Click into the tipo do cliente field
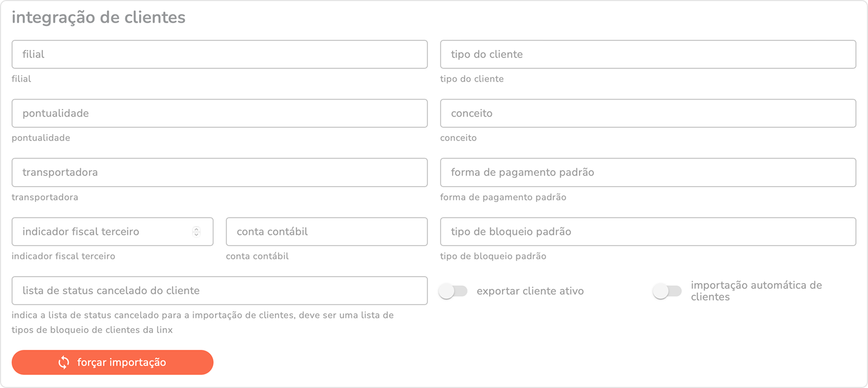868x388 pixels. [x=647, y=55]
